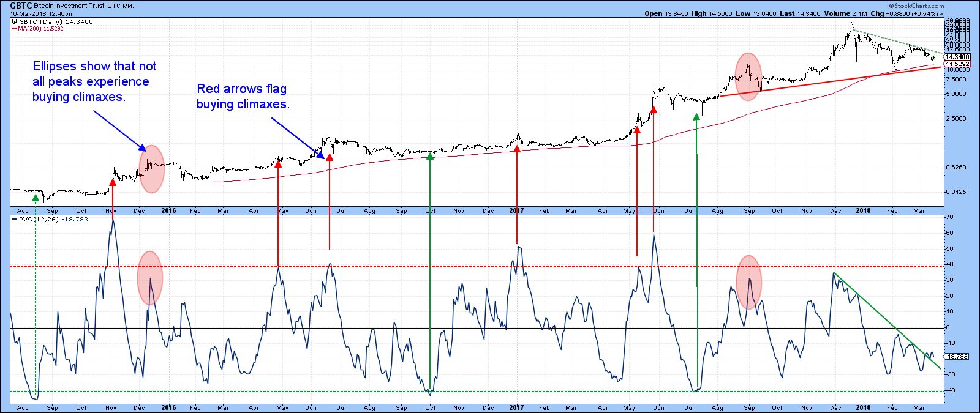Click the 2.5000 price axis label
The width and height of the screenshot is (980, 413).
[957, 119]
